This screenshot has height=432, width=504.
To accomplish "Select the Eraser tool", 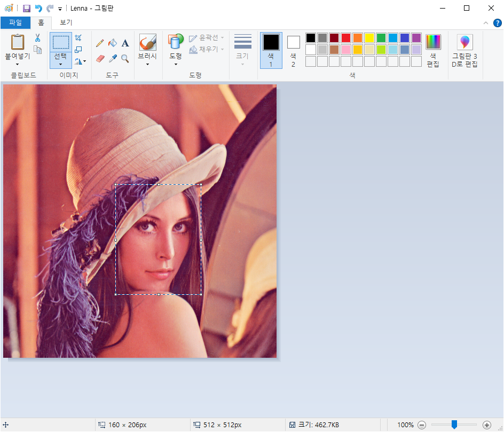I will point(100,59).
